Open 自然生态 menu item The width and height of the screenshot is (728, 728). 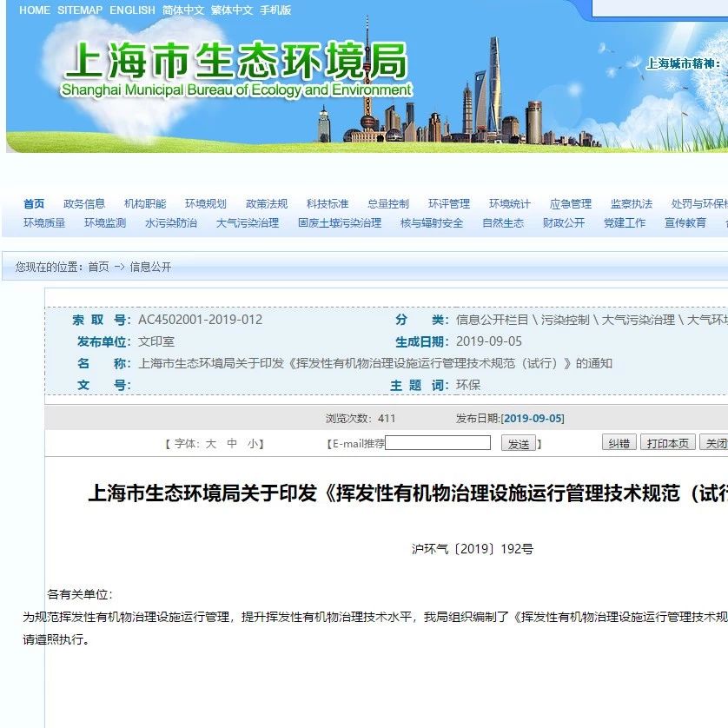coord(503,223)
